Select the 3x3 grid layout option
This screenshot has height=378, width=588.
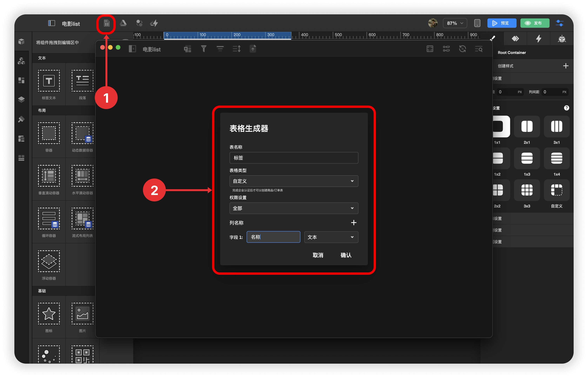(x=527, y=190)
